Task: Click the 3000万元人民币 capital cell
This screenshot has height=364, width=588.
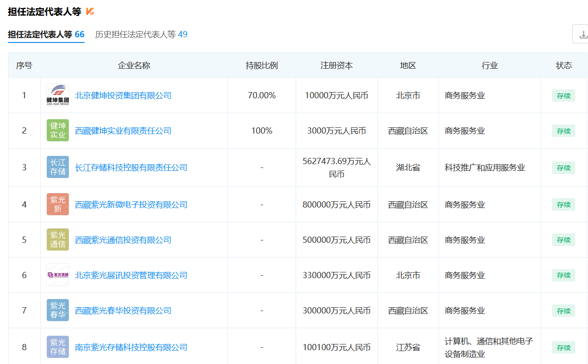Action: pyautogui.click(x=337, y=131)
